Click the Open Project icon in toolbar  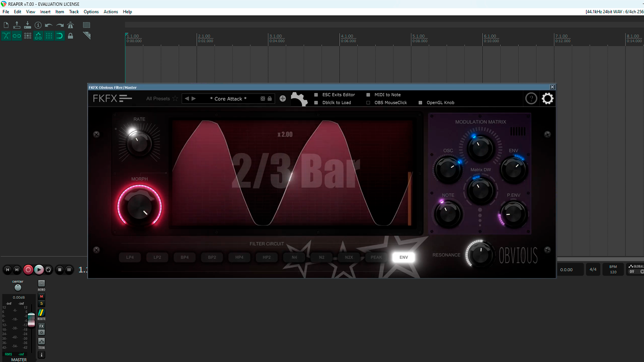click(17, 25)
